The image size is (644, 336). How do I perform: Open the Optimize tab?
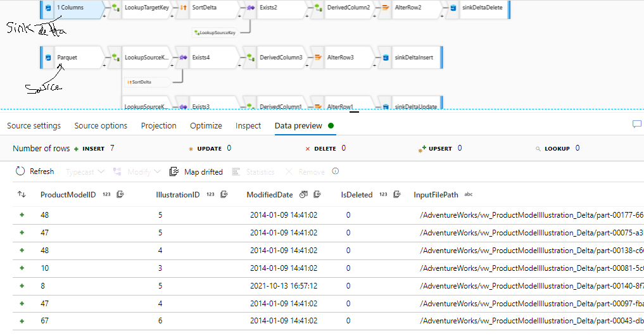[206, 125]
